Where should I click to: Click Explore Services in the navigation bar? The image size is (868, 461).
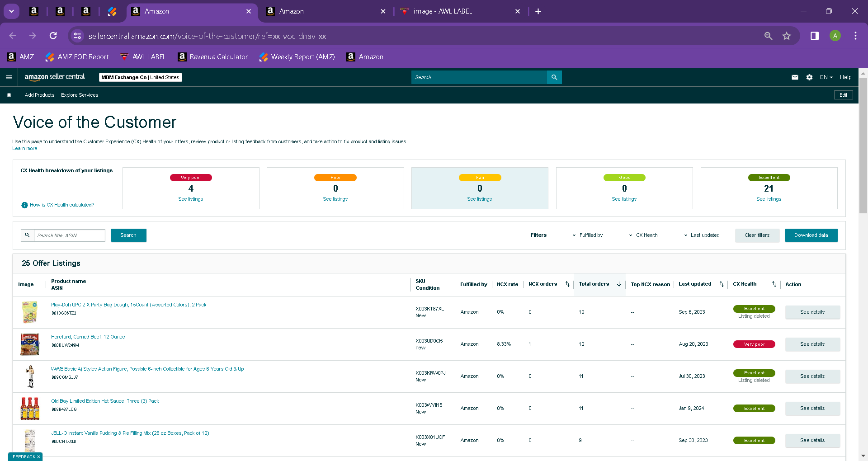80,95
